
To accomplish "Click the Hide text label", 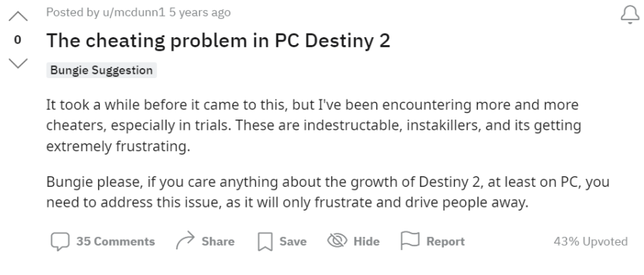I will click(x=366, y=241).
